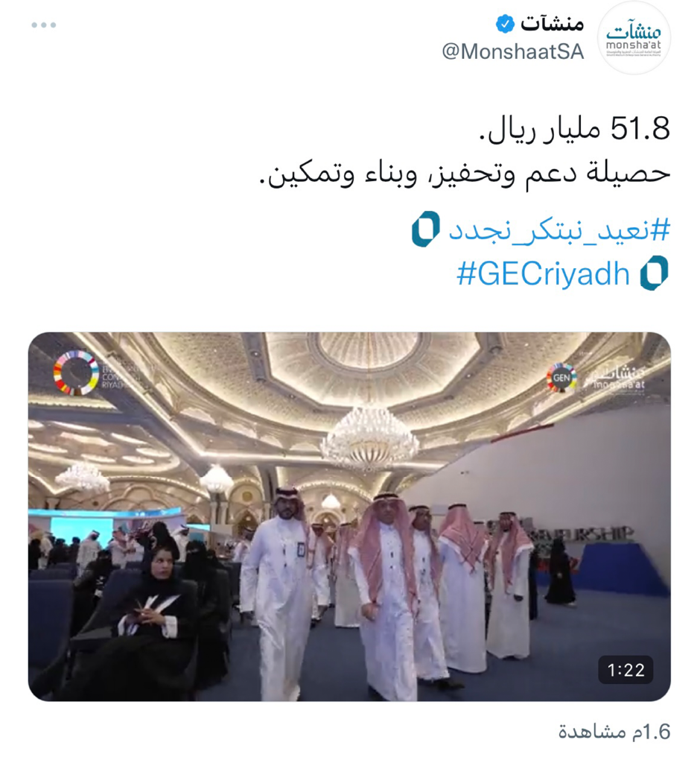
Task: Open the #GECriyadh hashtag
Action: (544, 273)
